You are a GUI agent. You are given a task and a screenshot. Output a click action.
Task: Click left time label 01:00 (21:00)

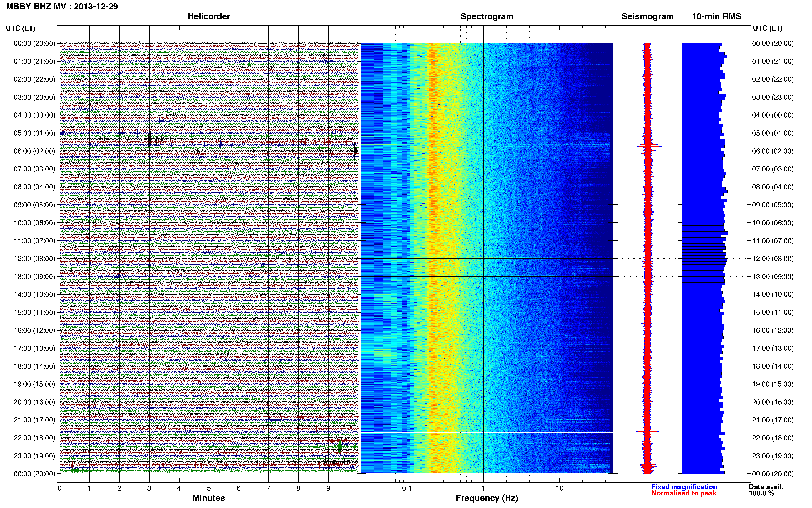(34, 62)
